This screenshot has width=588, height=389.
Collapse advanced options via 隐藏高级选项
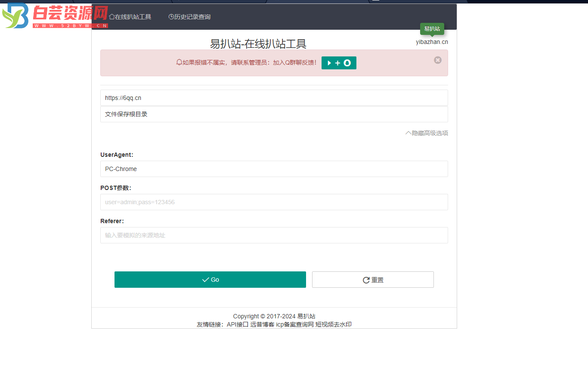pyautogui.click(x=427, y=133)
